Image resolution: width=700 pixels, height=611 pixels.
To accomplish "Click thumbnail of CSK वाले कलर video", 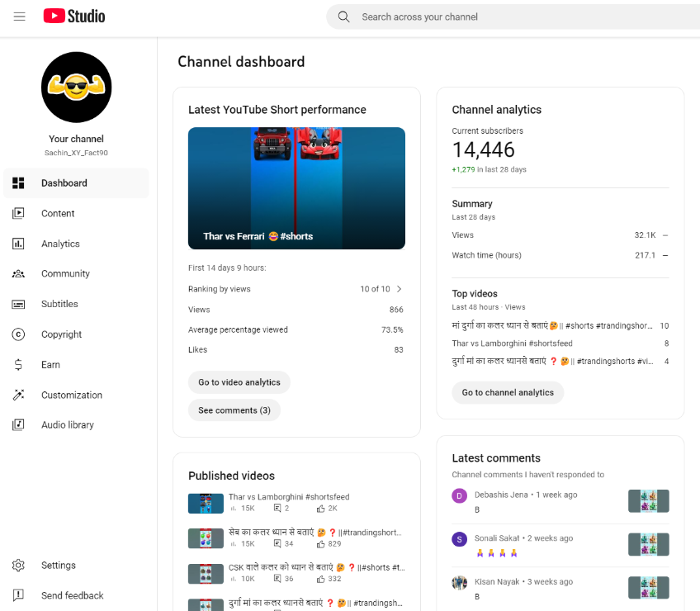I will coord(206,574).
